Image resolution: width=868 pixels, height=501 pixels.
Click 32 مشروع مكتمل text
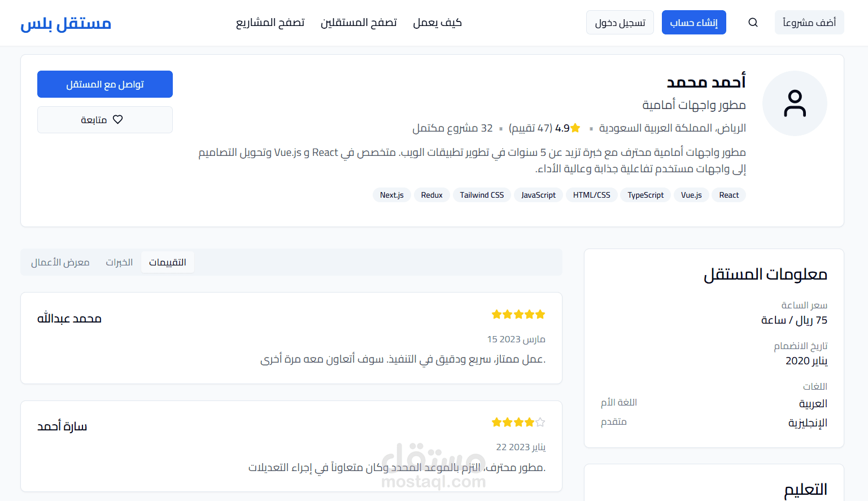point(452,128)
